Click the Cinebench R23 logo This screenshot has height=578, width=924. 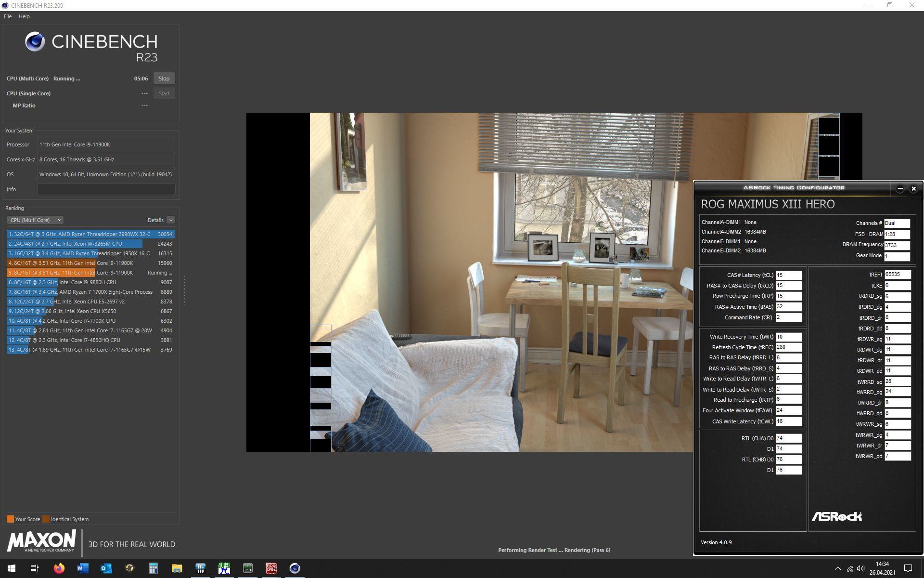point(91,47)
